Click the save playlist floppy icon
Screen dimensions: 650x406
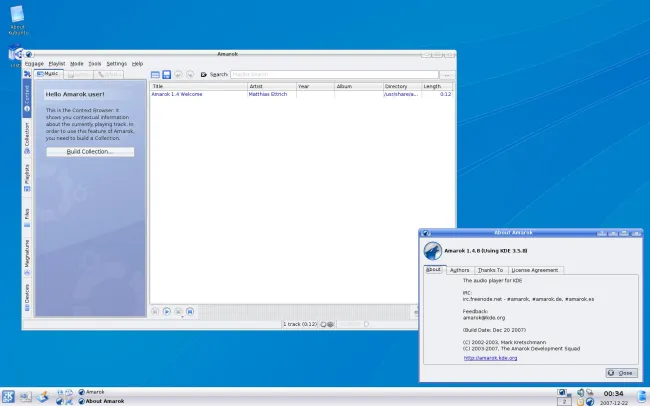click(x=167, y=75)
